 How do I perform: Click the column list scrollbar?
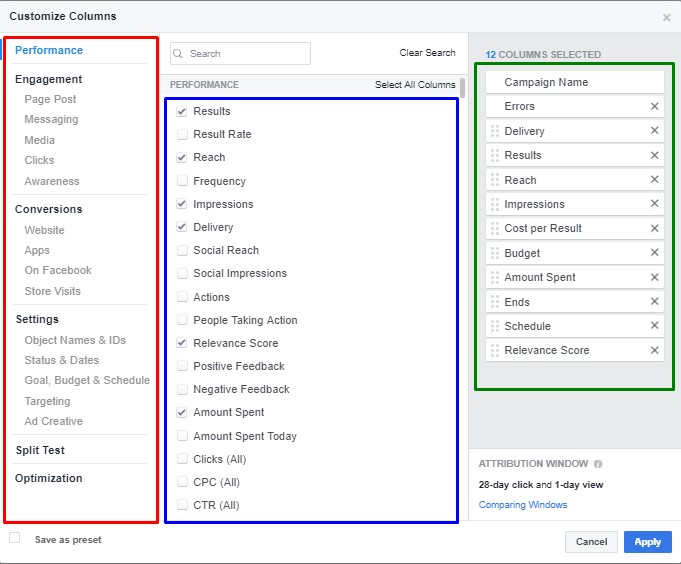click(463, 88)
